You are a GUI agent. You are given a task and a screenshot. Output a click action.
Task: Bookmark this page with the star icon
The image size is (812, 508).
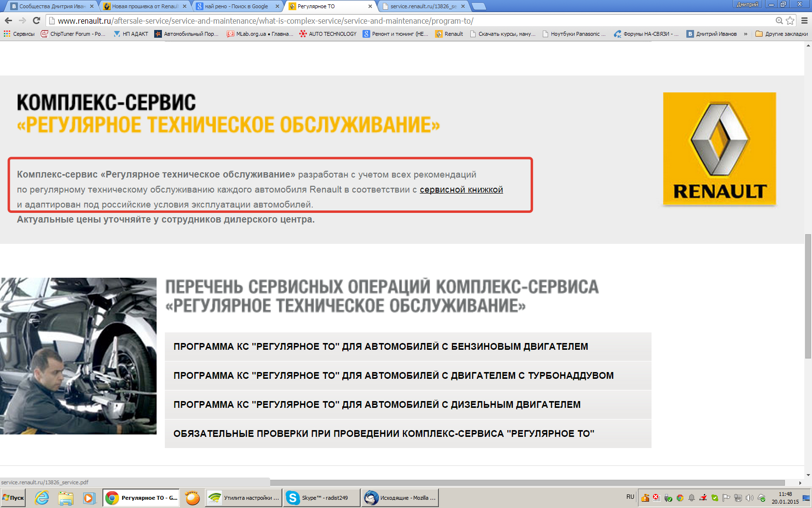tap(790, 21)
